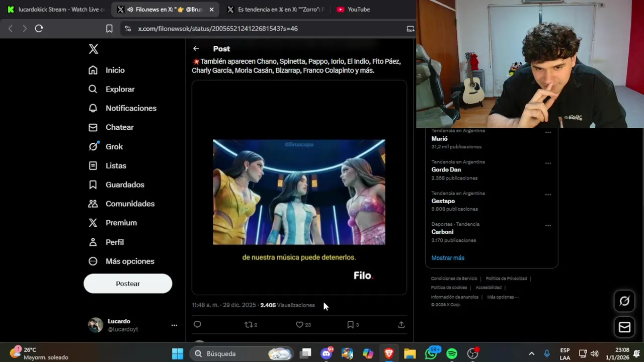Click browser back arrow
The image size is (644, 362).
pyautogui.click(x=11, y=29)
